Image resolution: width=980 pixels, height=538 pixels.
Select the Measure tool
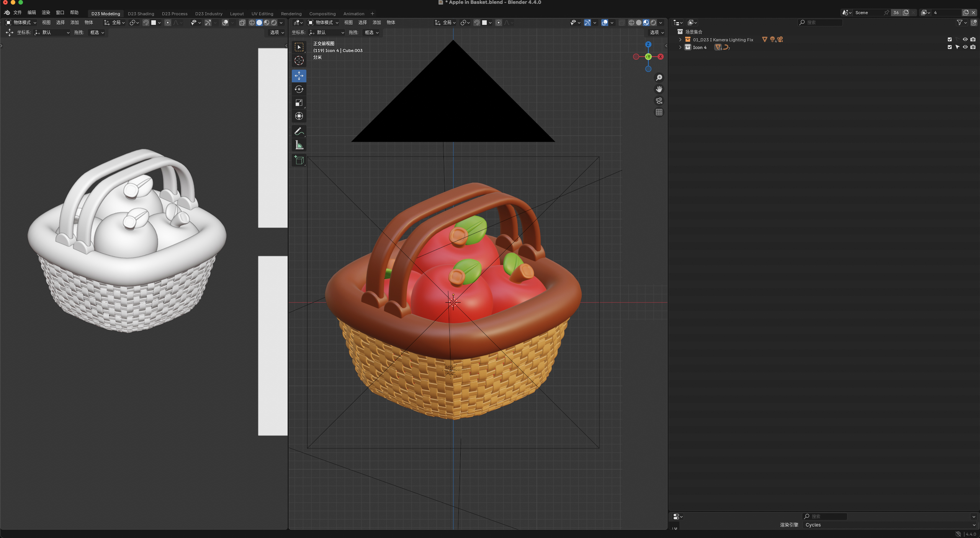tap(299, 145)
